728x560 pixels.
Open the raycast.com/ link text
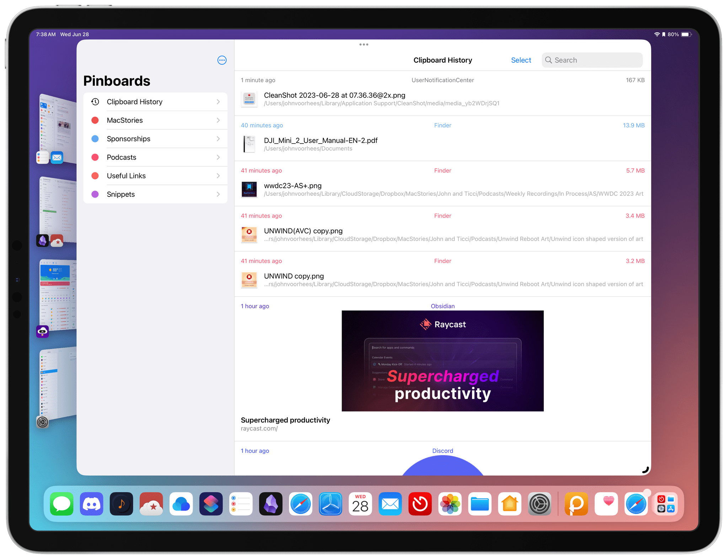[x=259, y=429]
